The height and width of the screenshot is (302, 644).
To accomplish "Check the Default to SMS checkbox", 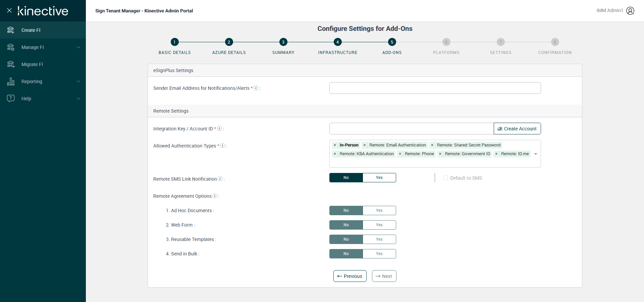I will pos(445,178).
